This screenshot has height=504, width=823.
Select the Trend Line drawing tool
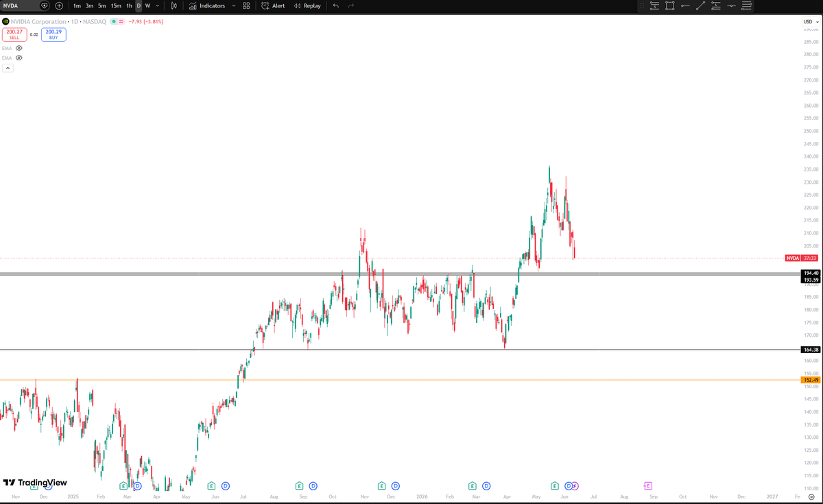coord(700,5)
